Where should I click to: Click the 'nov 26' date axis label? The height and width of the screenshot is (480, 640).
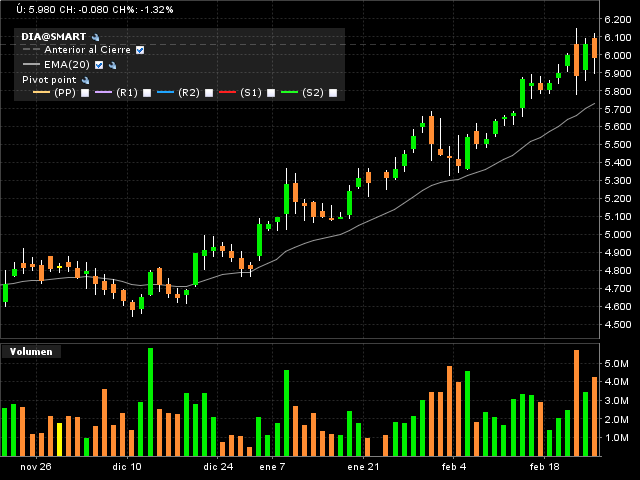click(x=36, y=467)
